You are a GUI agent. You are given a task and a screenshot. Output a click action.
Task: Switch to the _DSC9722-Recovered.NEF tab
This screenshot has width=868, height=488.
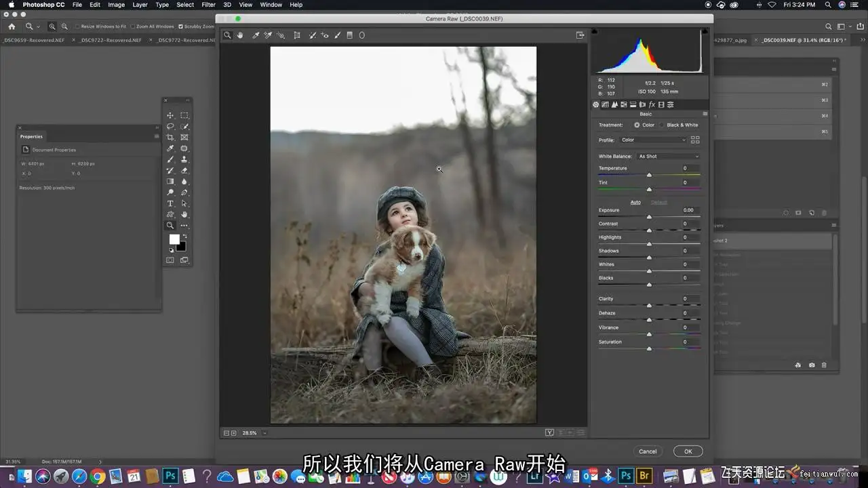tap(111, 40)
